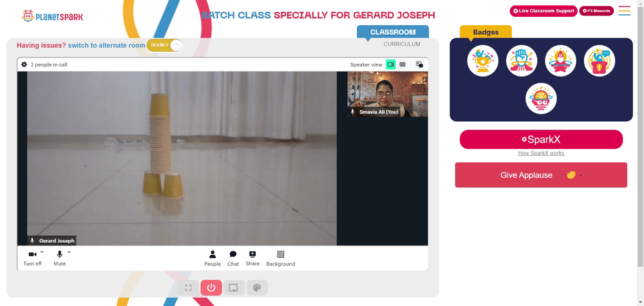The width and height of the screenshot is (644, 306).
Task: Open the color palette button
Action: pyautogui.click(x=257, y=287)
